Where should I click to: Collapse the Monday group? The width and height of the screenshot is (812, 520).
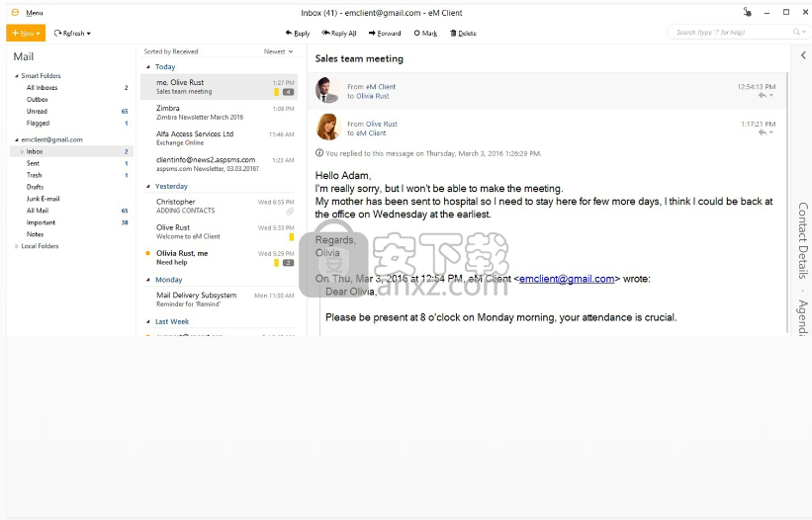point(148,280)
